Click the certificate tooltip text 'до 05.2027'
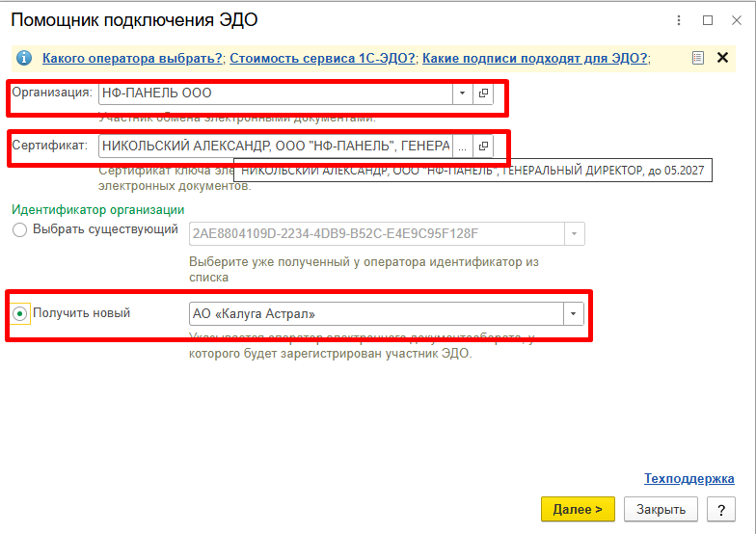Image resolution: width=756 pixels, height=534 pixels. point(676,170)
